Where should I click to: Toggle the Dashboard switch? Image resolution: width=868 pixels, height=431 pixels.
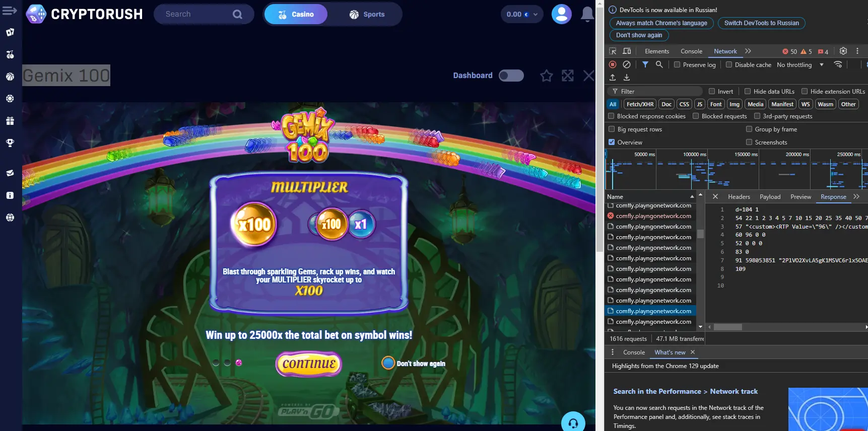pos(511,76)
